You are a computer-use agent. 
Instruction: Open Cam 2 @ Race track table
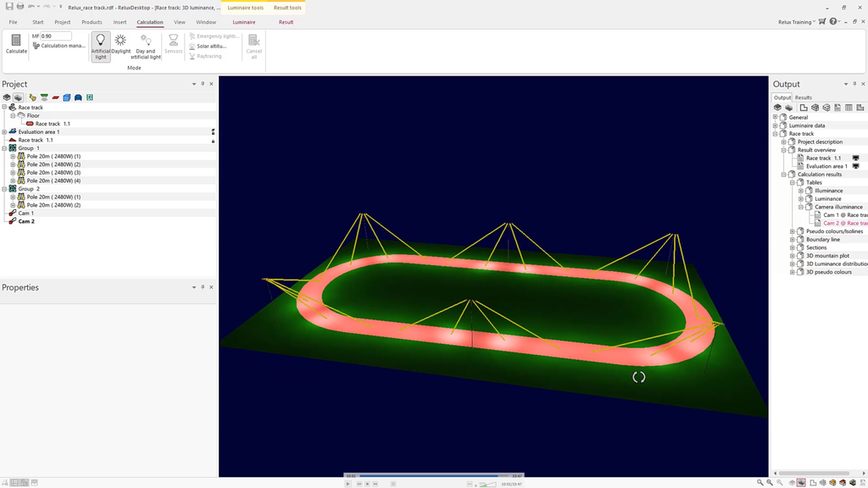[x=845, y=223]
